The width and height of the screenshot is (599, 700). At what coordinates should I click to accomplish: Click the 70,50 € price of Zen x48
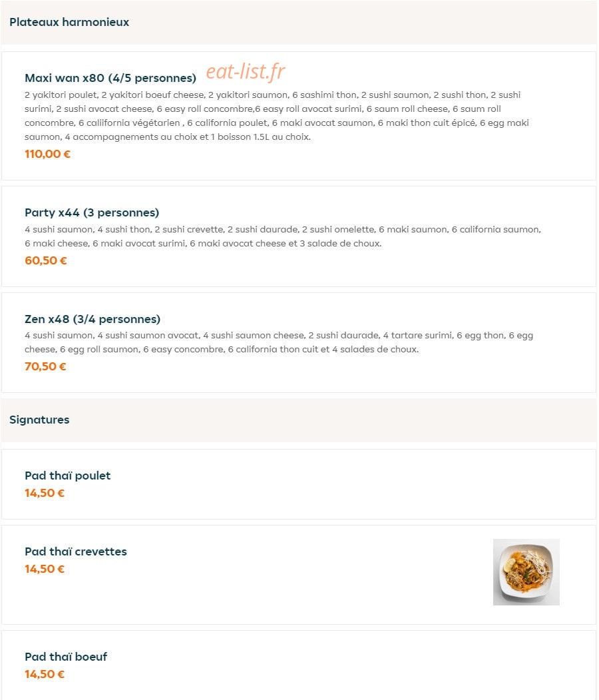tap(45, 366)
